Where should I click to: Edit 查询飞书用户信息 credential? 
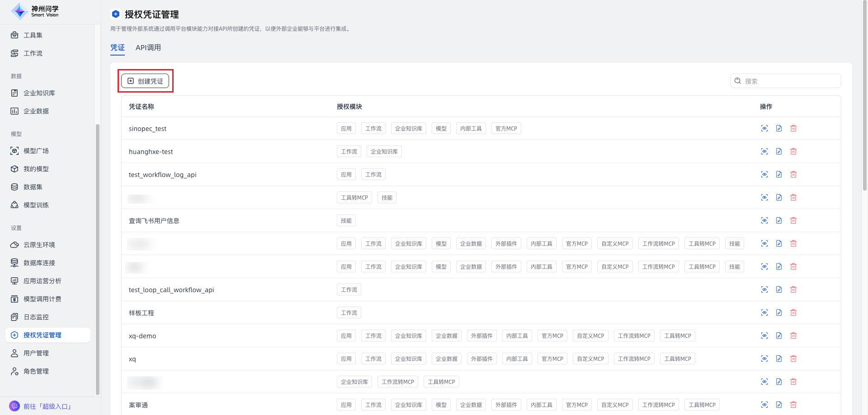[779, 220]
